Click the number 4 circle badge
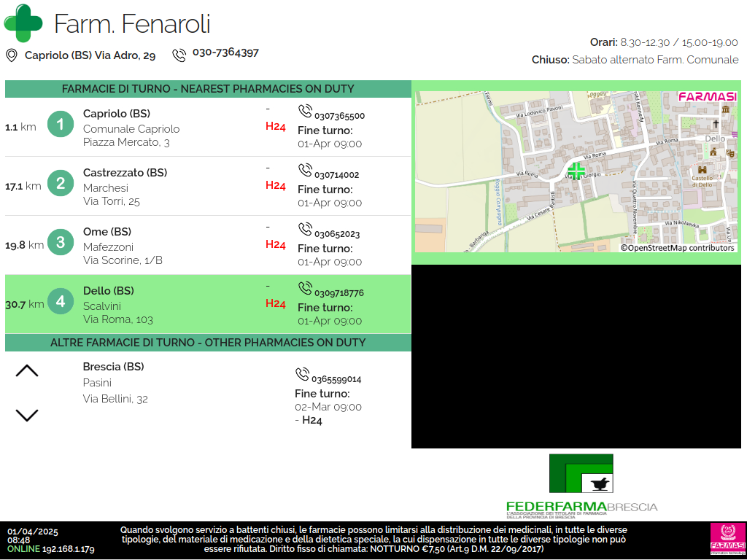Screen dimensions: 747x560 coord(61,302)
